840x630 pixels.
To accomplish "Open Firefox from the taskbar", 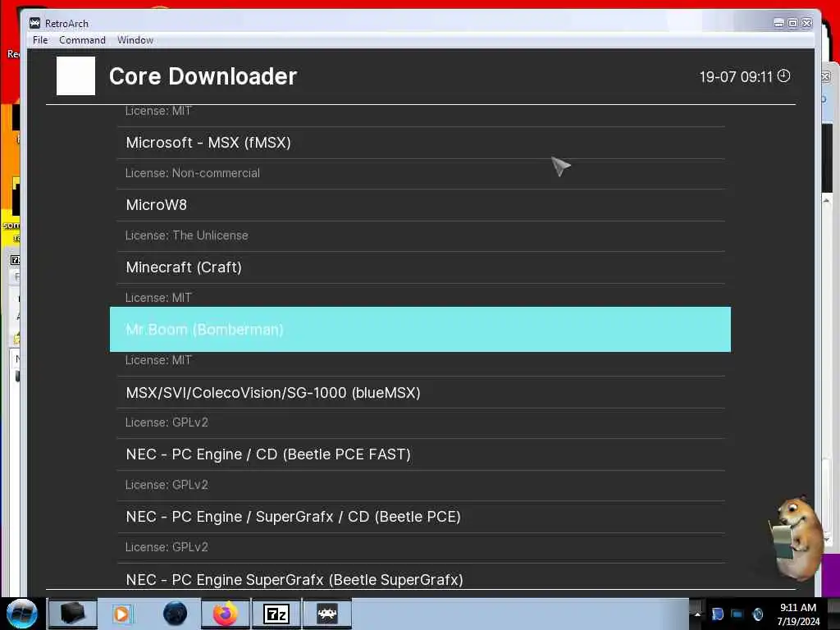I will tap(226, 614).
